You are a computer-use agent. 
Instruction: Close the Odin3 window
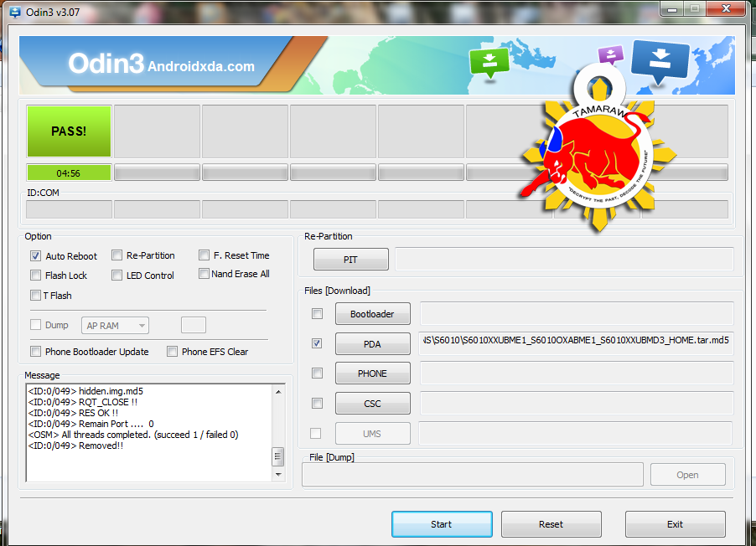tap(726, 8)
